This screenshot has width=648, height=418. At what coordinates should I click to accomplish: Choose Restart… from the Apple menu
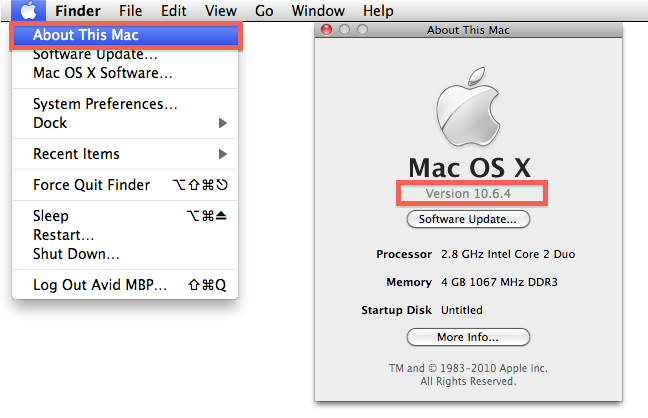click(x=126, y=235)
